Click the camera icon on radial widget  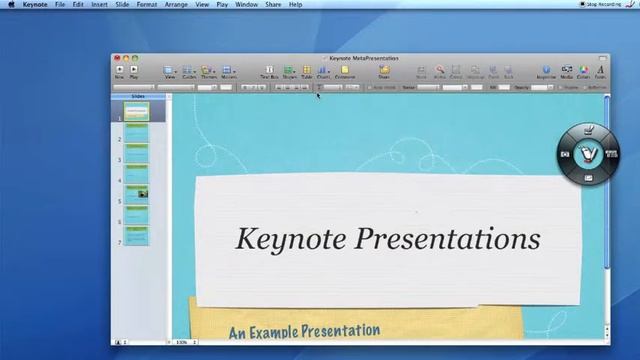[565, 154]
